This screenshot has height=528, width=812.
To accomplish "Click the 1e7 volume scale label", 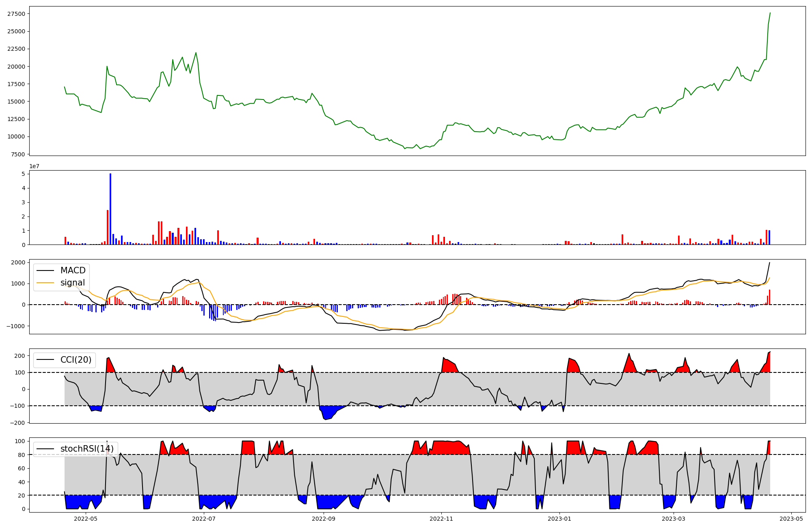I will click(34, 167).
